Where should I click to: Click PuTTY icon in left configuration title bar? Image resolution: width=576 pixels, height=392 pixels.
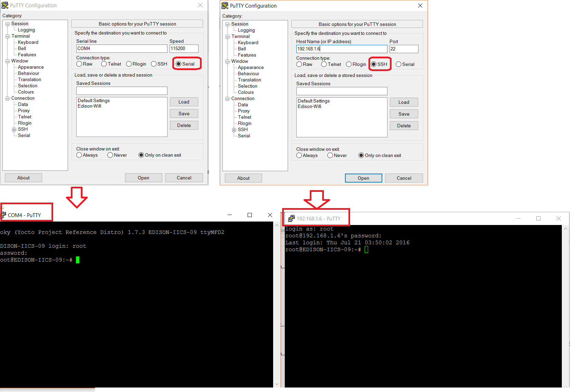pos(4,5)
